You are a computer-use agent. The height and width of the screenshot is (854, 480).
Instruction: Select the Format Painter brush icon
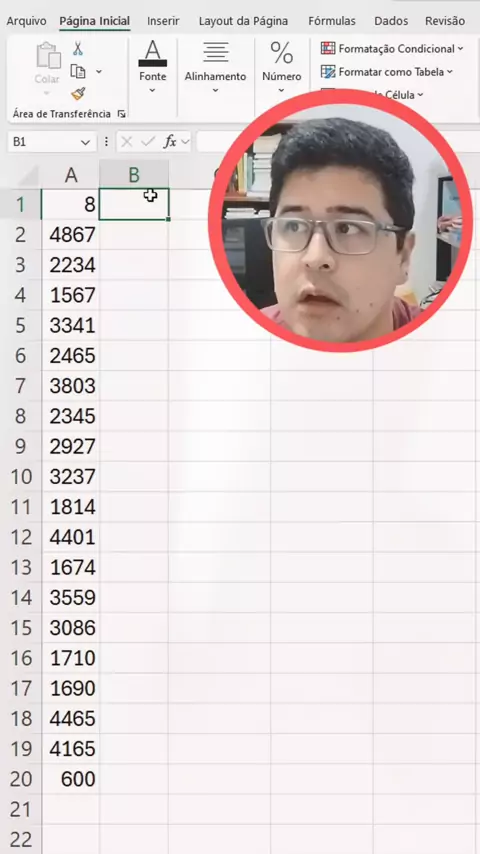tap(78, 94)
